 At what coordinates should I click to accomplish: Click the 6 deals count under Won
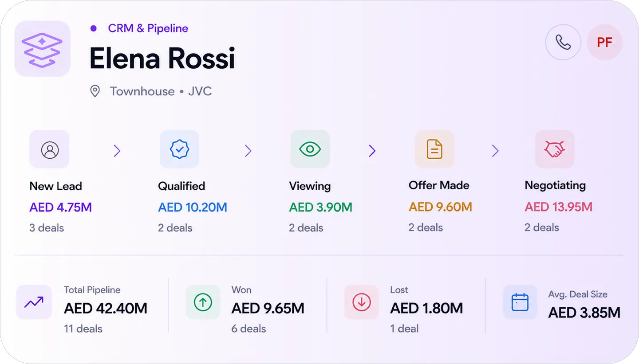tap(248, 329)
